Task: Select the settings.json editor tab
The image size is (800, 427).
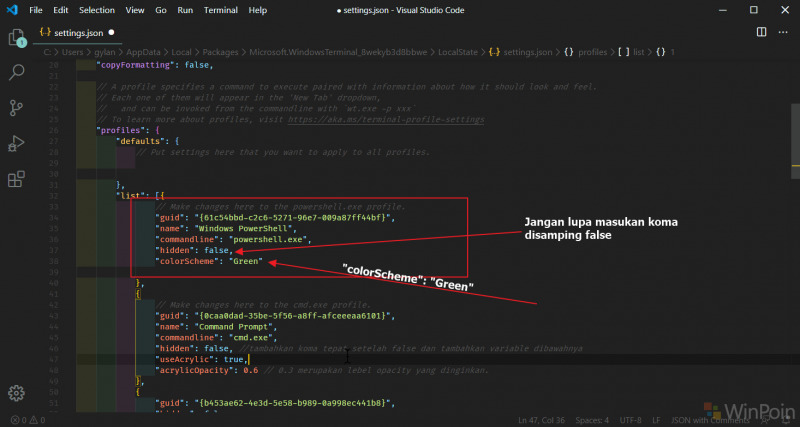Action: coord(77,33)
